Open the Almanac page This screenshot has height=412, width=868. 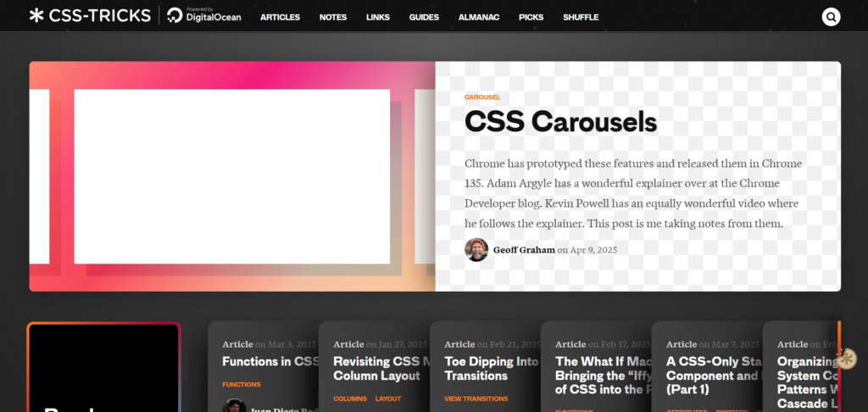[479, 17]
